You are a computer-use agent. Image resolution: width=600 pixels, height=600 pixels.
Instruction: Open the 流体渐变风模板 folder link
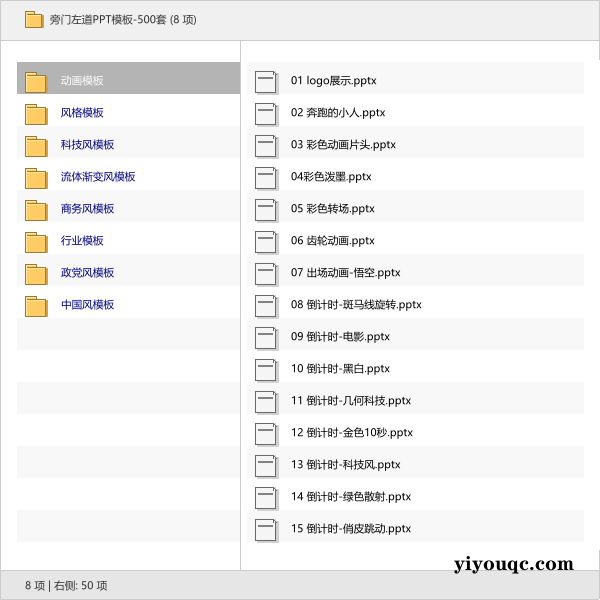click(98, 177)
